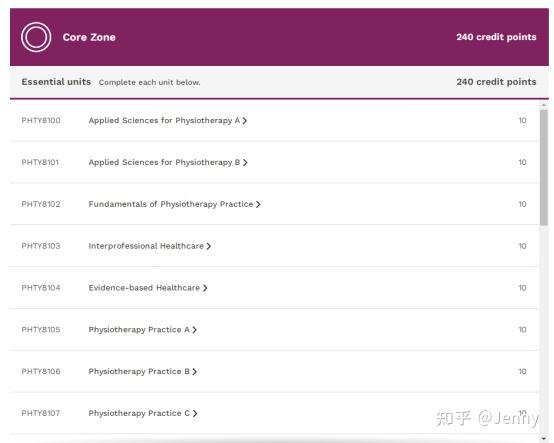Click chevron beside Physiotherapy Practice C
The width and height of the screenshot is (554, 443).
(x=195, y=413)
